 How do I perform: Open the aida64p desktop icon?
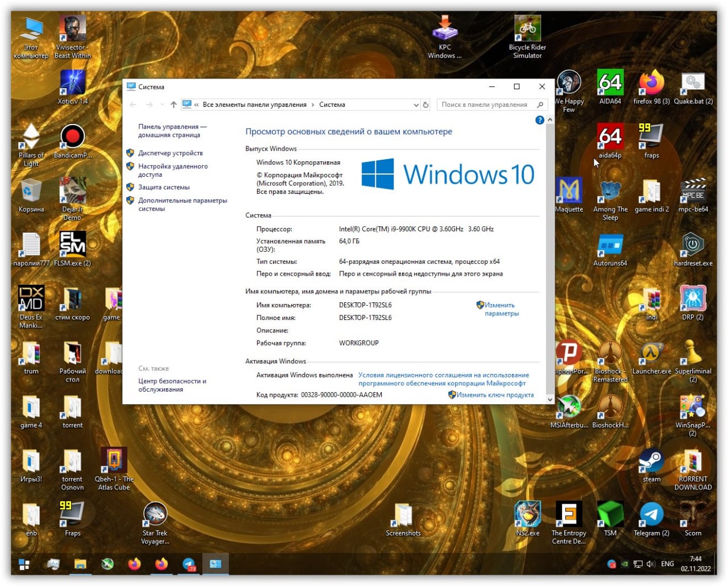610,141
